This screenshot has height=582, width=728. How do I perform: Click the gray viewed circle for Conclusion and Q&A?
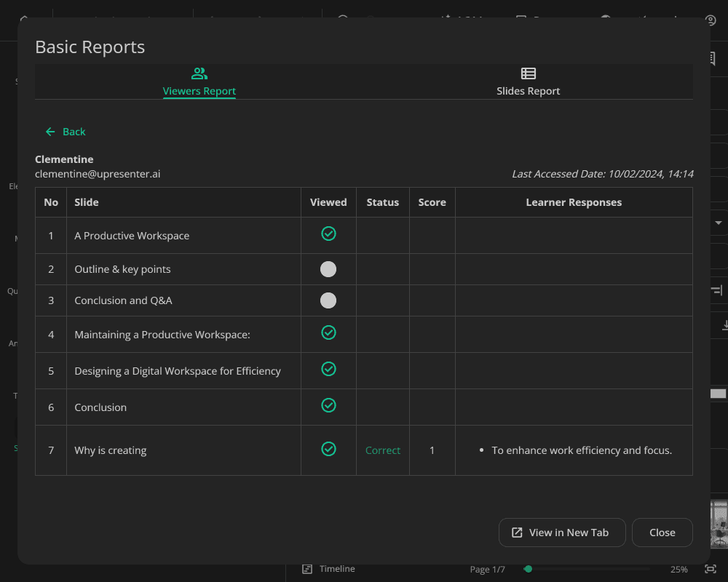click(x=328, y=300)
